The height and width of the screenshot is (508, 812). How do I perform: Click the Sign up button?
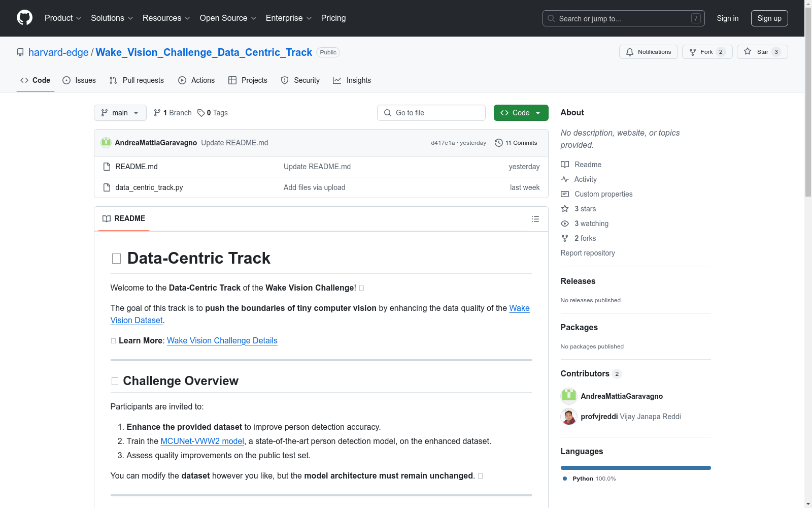click(769, 18)
